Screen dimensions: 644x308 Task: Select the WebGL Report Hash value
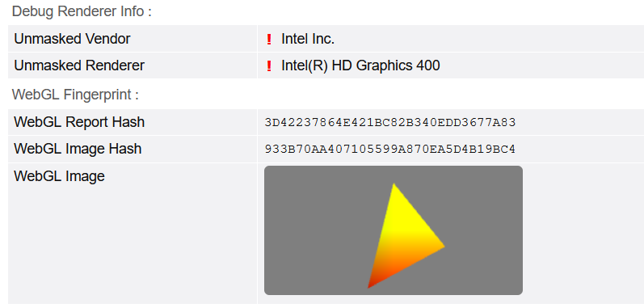pyautogui.click(x=390, y=122)
